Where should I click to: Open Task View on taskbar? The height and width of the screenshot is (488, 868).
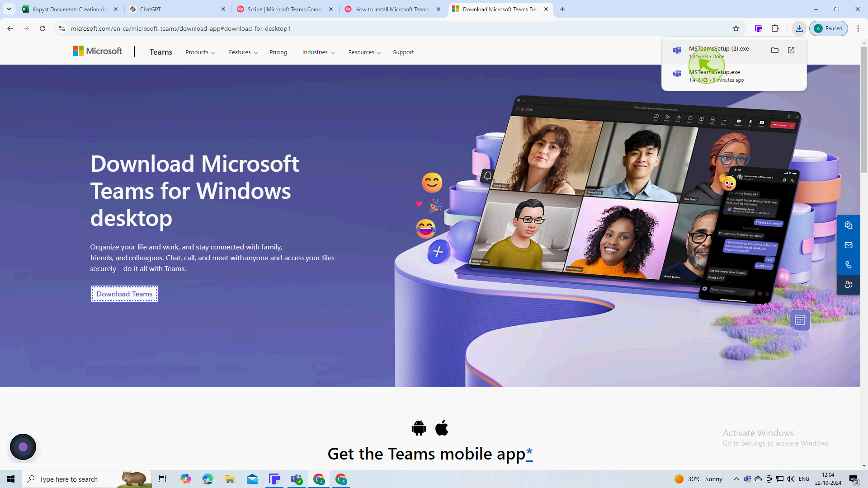(x=163, y=479)
